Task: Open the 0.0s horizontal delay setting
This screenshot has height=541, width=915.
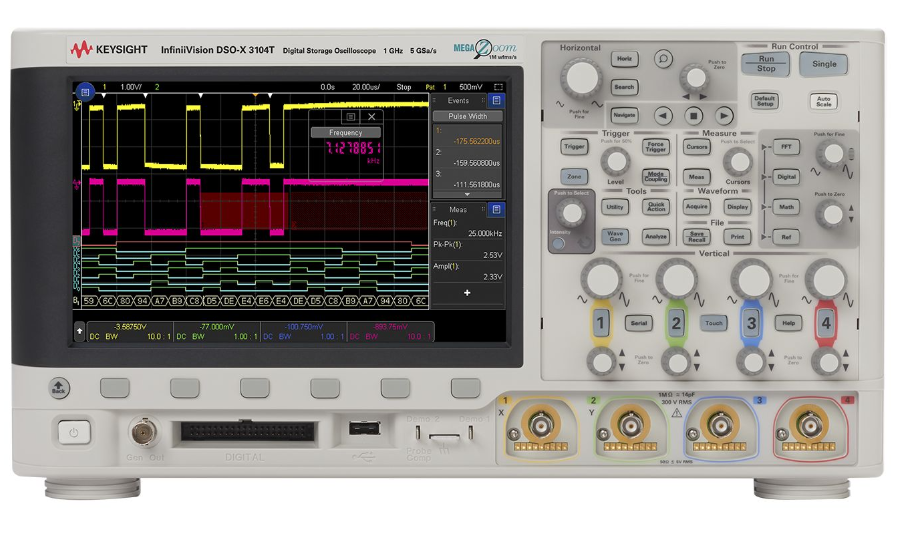Action: click(327, 87)
